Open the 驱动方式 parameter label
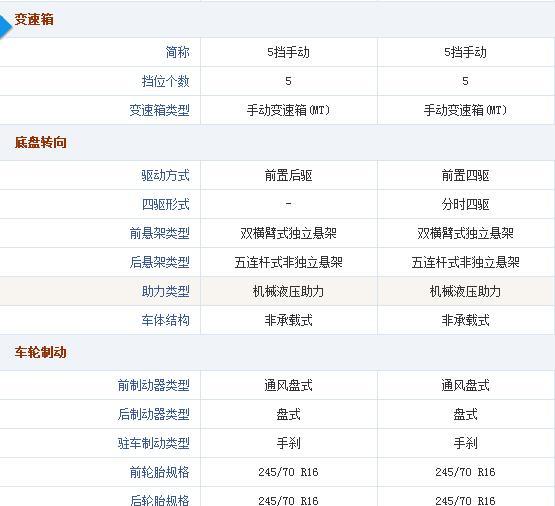 pos(166,176)
